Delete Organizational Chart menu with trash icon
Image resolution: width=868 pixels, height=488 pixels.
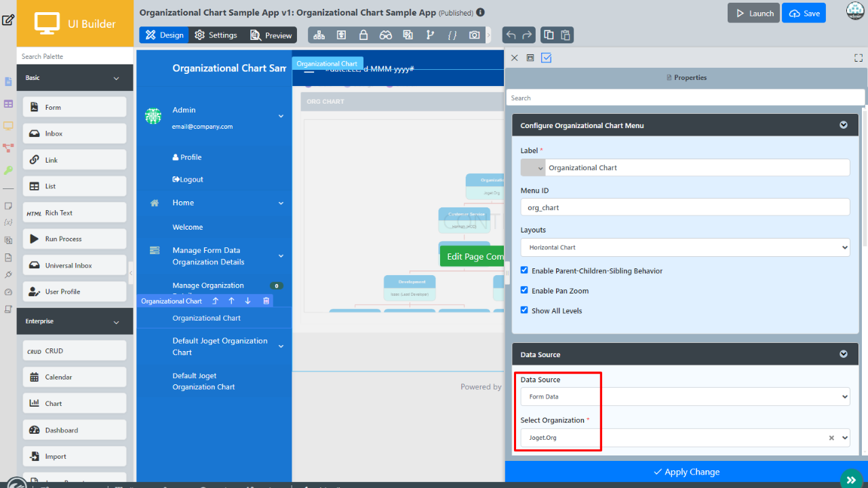(266, 301)
